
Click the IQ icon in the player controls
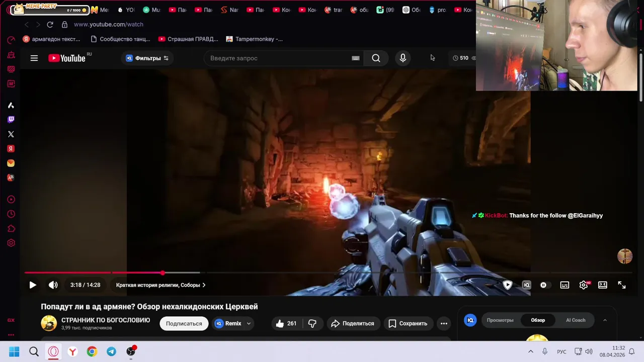[527, 285]
